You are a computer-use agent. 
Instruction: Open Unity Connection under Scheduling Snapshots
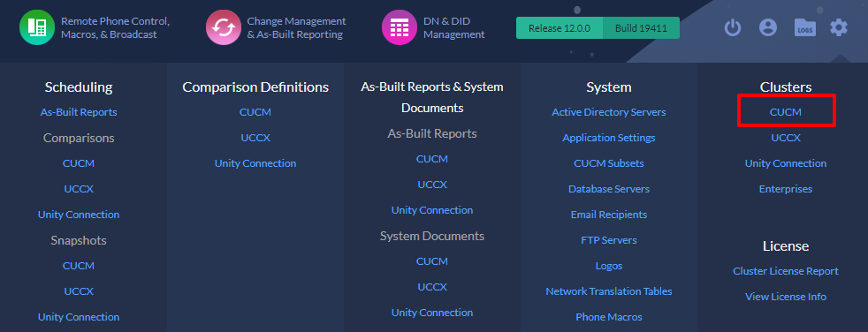[x=79, y=316]
